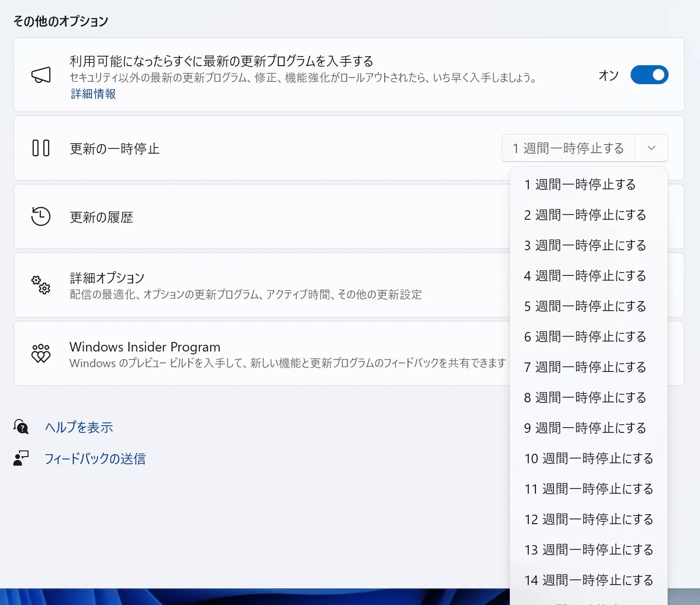This screenshot has height=605, width=700.
Task: Click the clock history icon for 更新の履歴
Action: coord(41,217)
